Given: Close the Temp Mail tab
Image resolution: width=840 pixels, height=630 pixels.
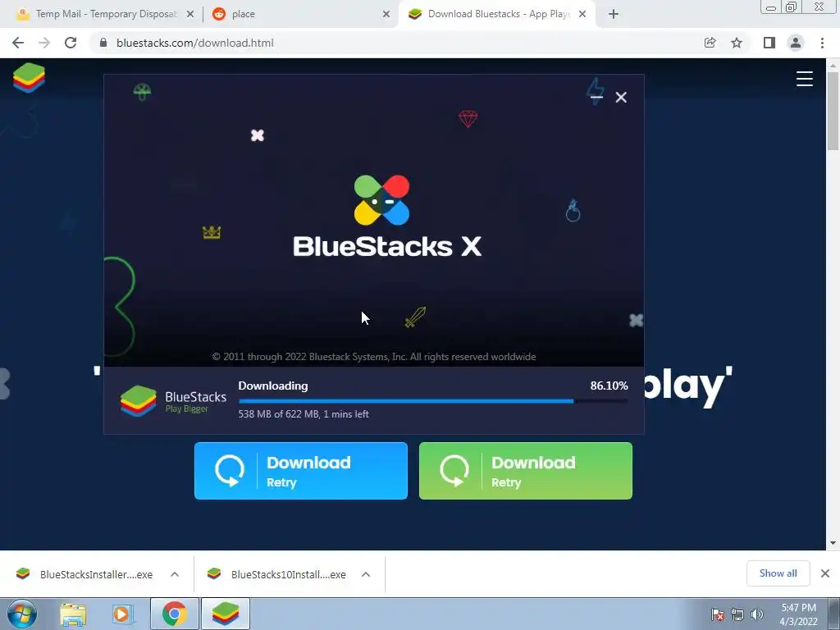Looking at the screenshot, I should (x=190, y=15).
